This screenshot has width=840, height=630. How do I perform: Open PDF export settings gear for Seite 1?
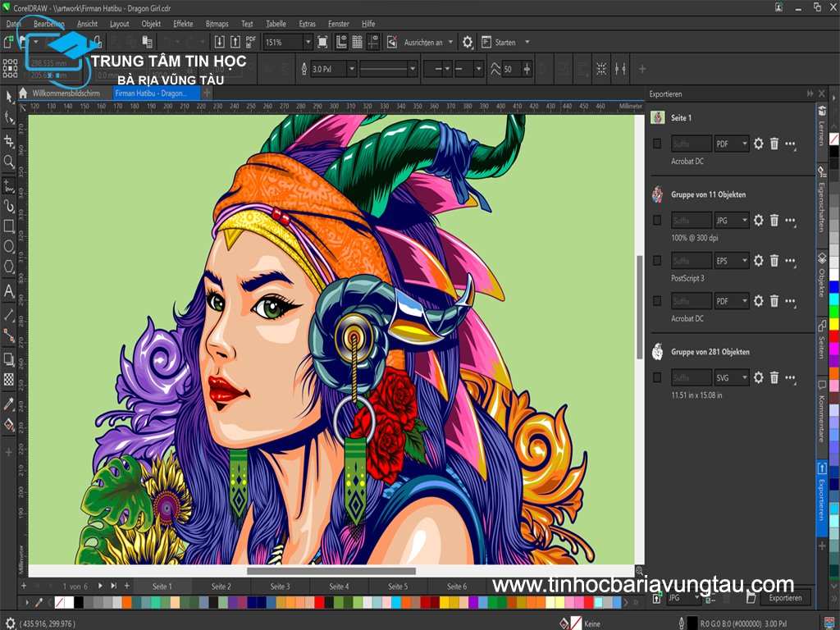click(x=758, y=144)
